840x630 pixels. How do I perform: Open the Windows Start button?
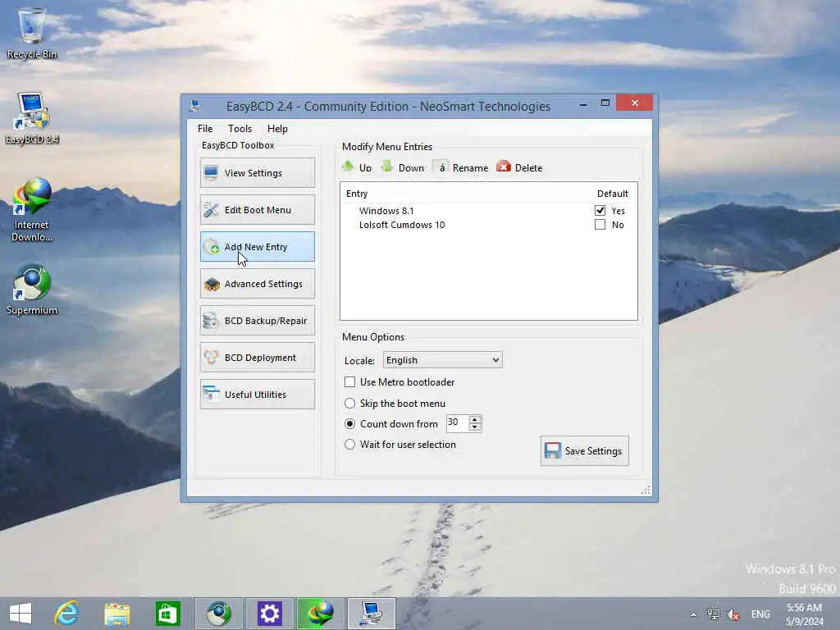(x=21, y=614)
